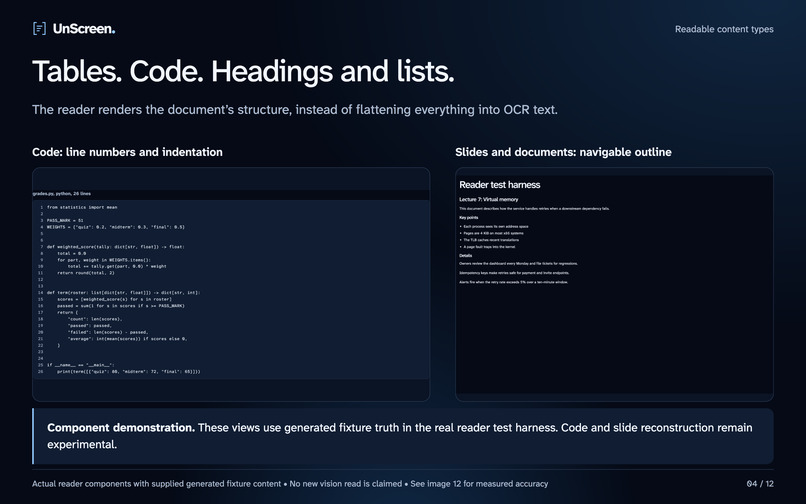Click the 'total = 0.0' code line
Image resolution: width=806 pixels, height=504 pixels.
(71, 254)
